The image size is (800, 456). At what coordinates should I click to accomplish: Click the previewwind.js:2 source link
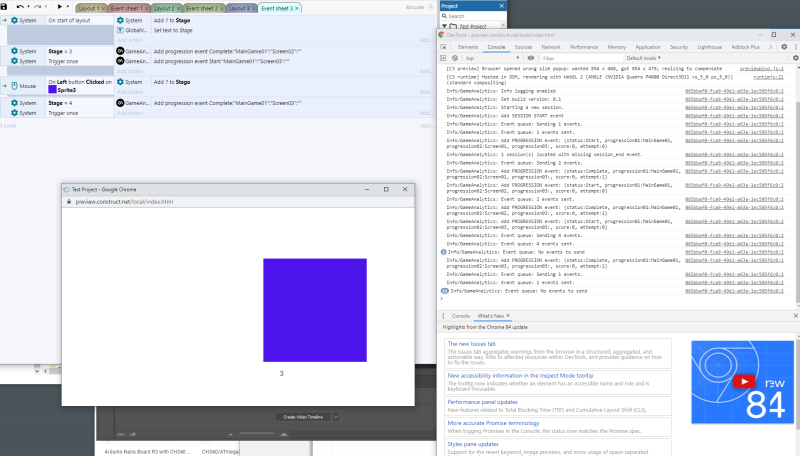tap(761, 68)
